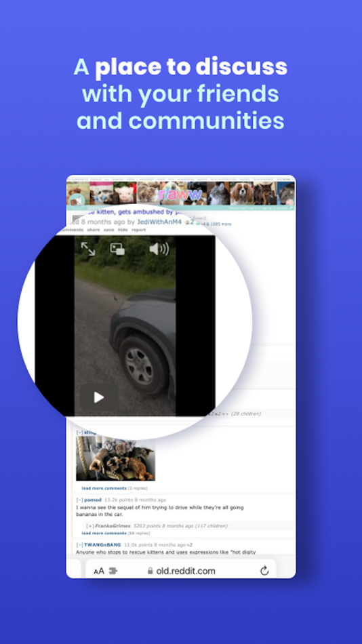Viewport: 362px width, 644px height.
Task: Click the share link under the post
Action: tap(94, 230)
